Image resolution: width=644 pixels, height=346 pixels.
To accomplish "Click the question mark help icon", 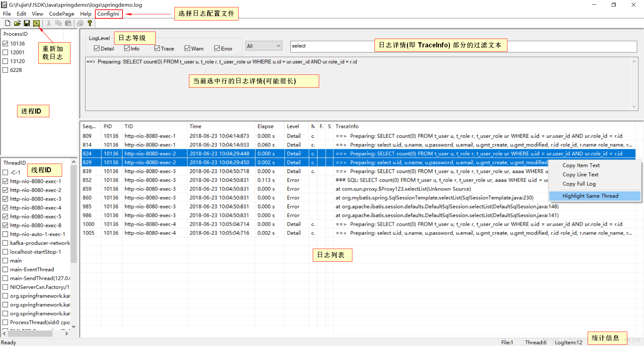I will [x=90, y=23].
